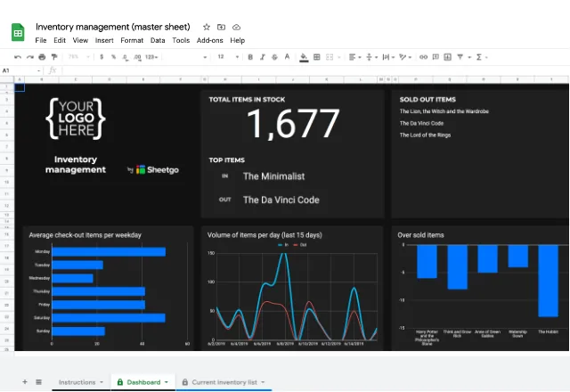This screenshot has width=570, height=392.
Task: Click the merge cells icon
Action: pos(330,57)
